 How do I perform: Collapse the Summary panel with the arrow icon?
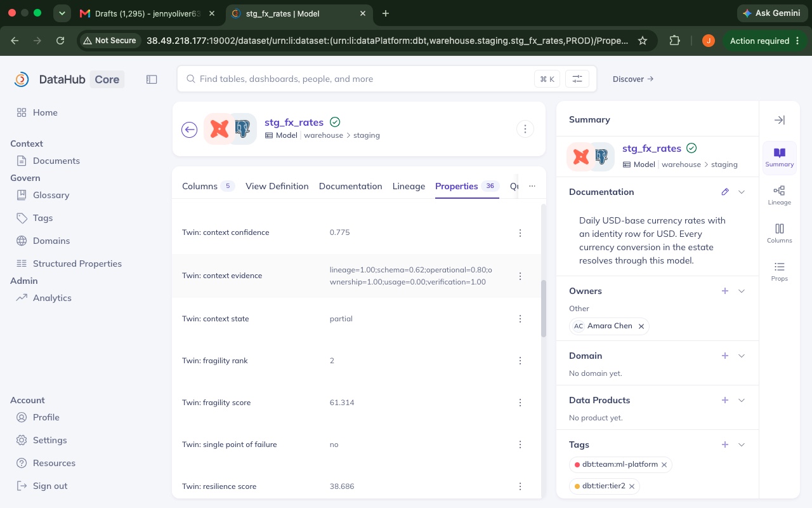[780, 120]
